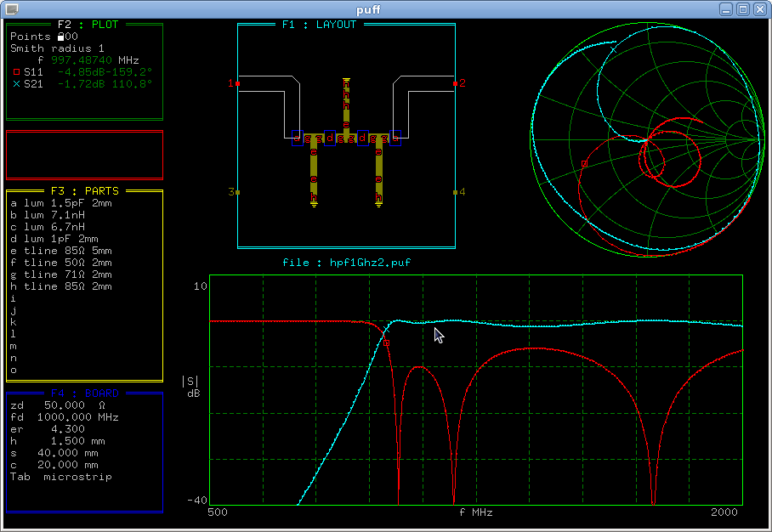Select port 2 connector in the layout

point(456,83)
